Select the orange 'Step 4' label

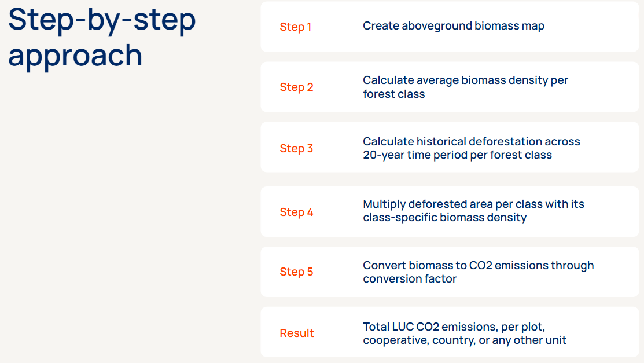[296, 212]
